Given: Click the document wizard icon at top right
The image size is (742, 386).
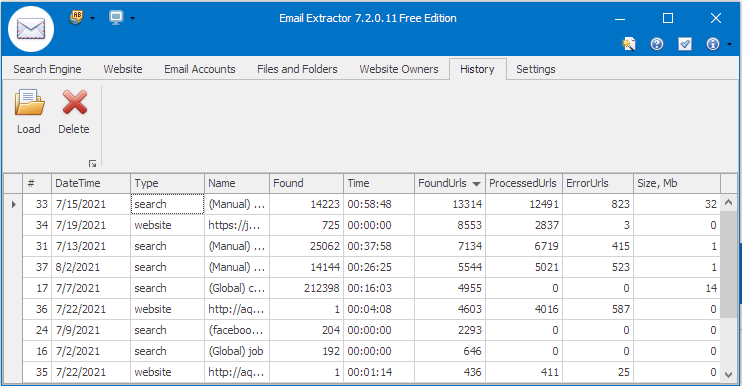Looking at the screenshot, I should coord(629,44).
